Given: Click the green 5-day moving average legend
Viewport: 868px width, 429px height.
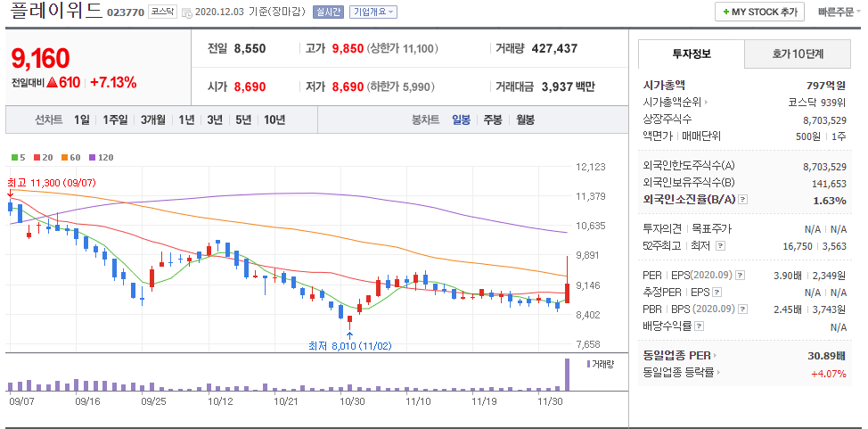Looking at the screenshot, I should coord(18,157).
